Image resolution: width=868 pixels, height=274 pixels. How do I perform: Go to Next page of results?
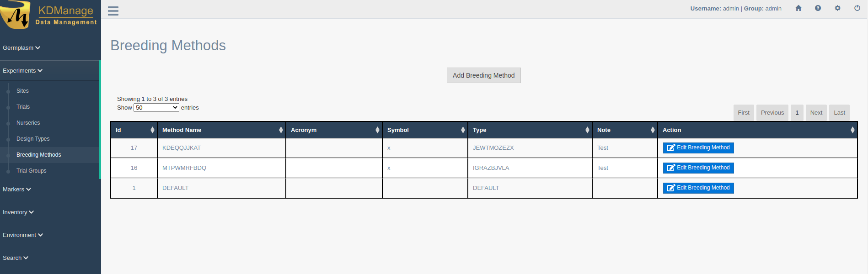click(x=816, y=113)
